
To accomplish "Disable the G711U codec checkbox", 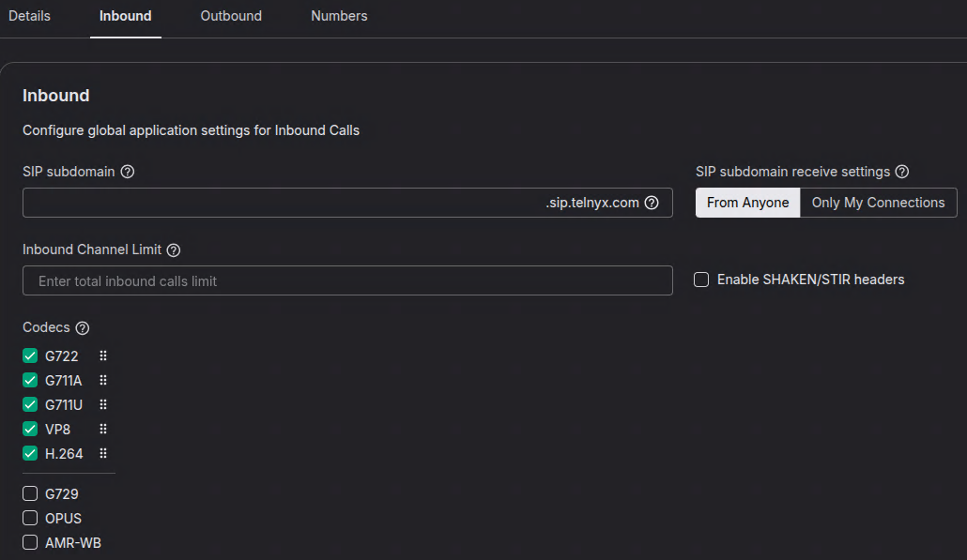I will click(30, 405).
